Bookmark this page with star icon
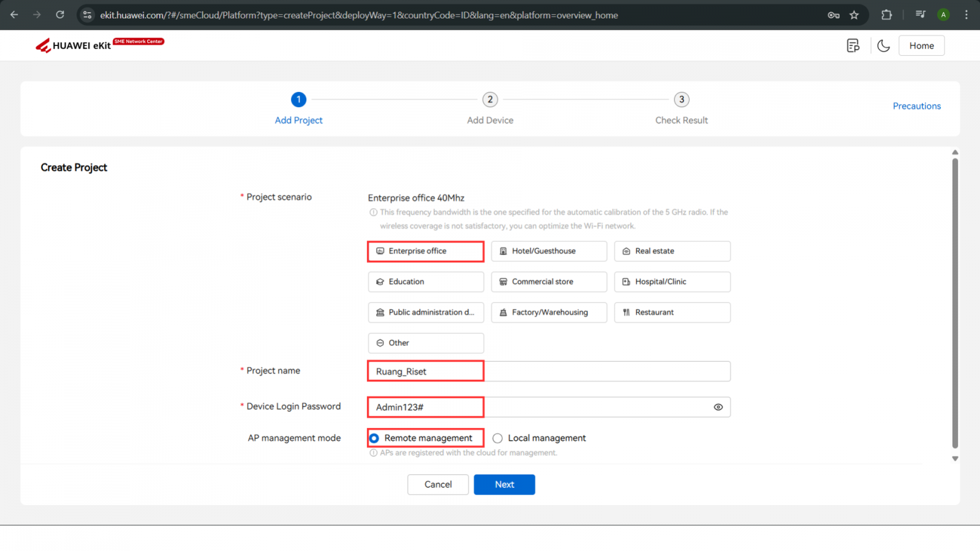980x551 pixels. tap(854, 15)
